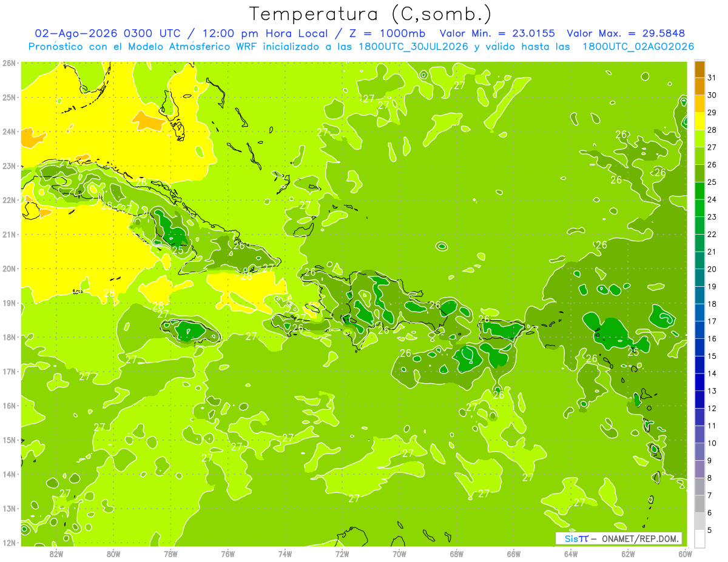
Task: Click the '14N' latitude axis label
Action: pyautogui.click(x=9, y=474)
